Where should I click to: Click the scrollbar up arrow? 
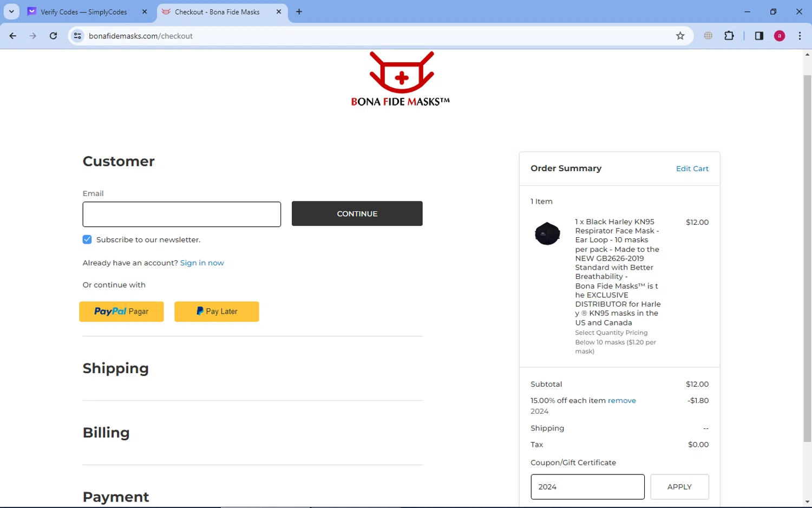tap(807, 55)
